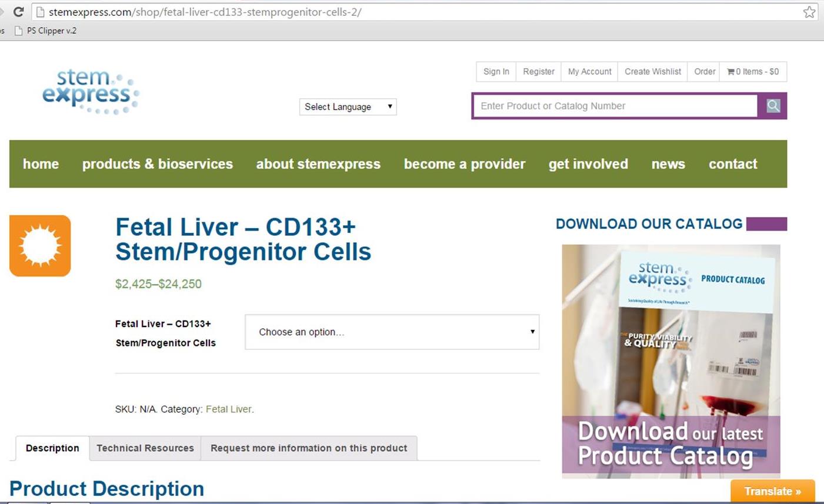Click the $2,425–$24,250 price text
The image size is (824, 504).
coord(158,284)
